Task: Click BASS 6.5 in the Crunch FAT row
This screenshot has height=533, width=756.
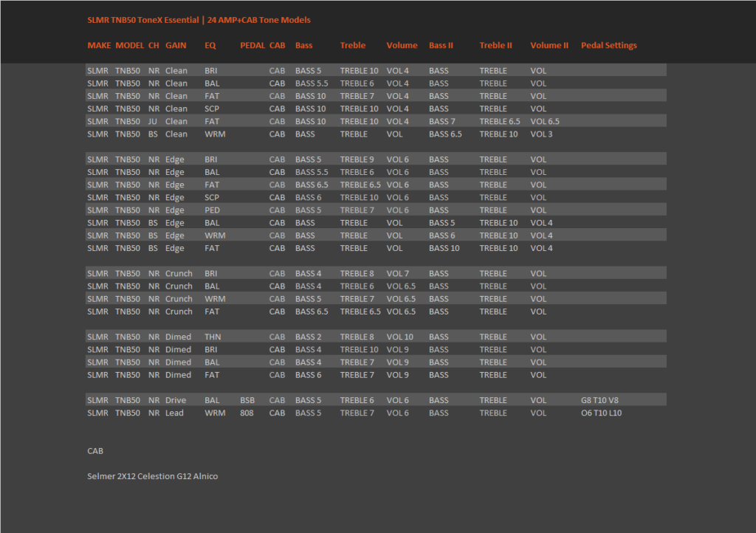Action: 312,312
